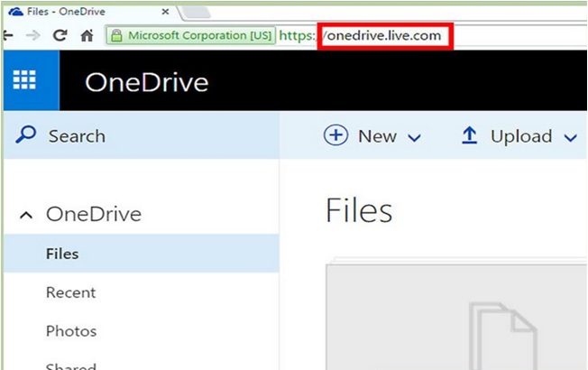Open a new browser tab
The height and width of the screenshot is (370, 588).
tap(196, 13)
